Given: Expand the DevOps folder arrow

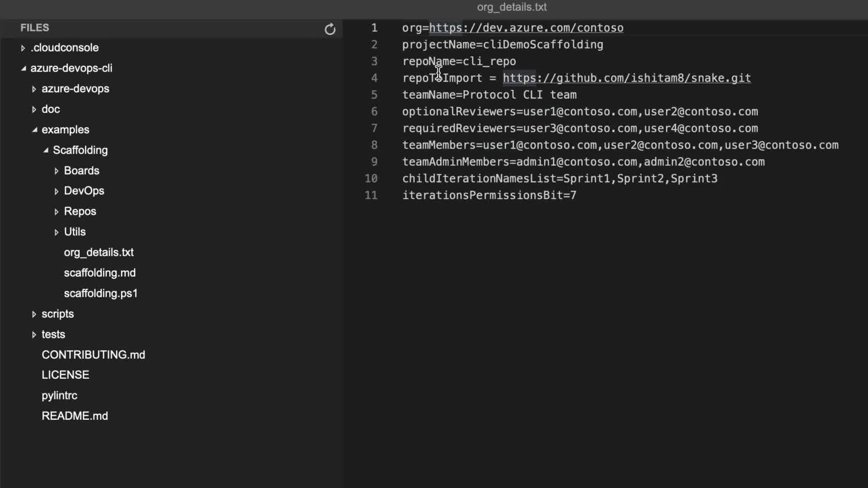Looking at the screenshot, I should tap(56, 191).
